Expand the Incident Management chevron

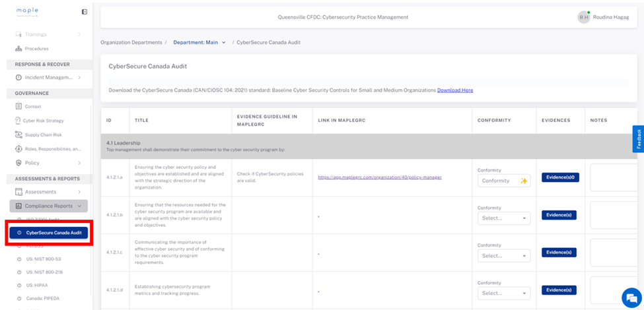tap(79, 78)
